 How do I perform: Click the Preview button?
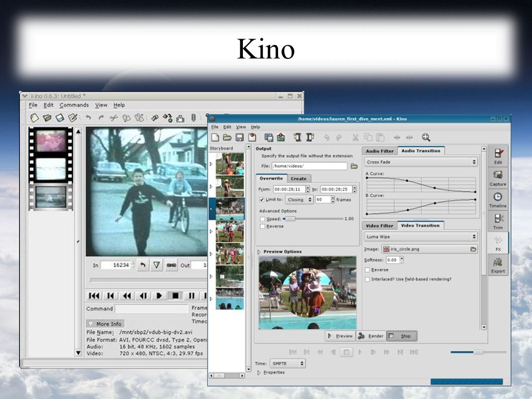340,336
